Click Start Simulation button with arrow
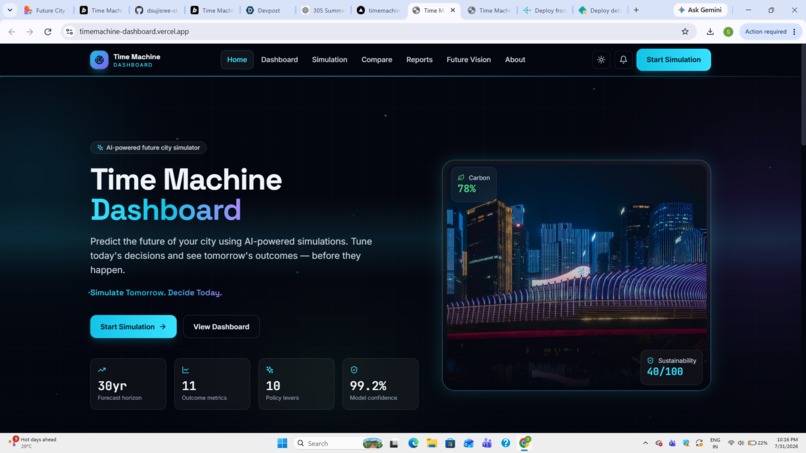This screenshot has height=453, width=806. click(133, 327)
